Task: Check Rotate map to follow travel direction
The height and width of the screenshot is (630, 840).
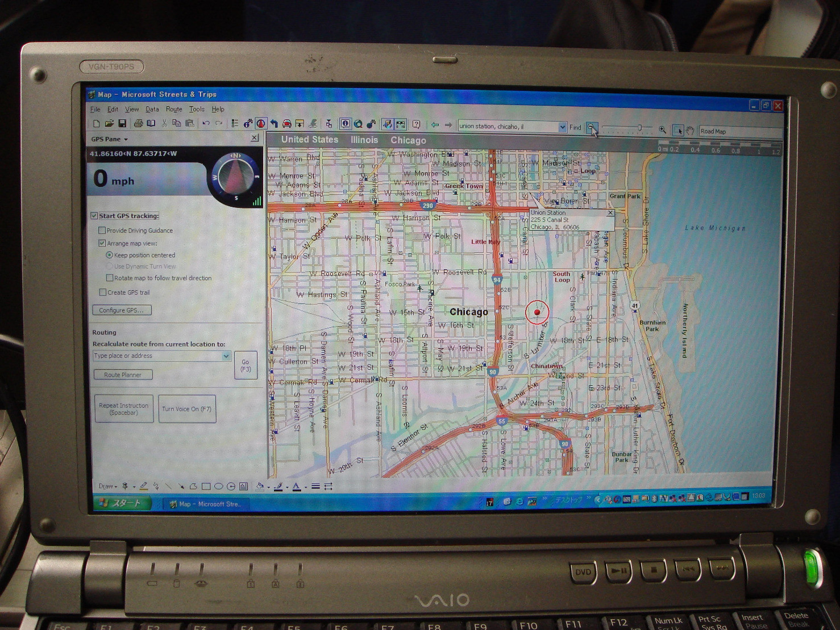Action: point(110,278)
